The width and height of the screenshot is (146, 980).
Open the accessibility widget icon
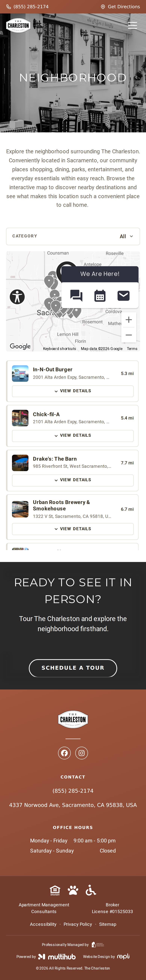point(17,296)
